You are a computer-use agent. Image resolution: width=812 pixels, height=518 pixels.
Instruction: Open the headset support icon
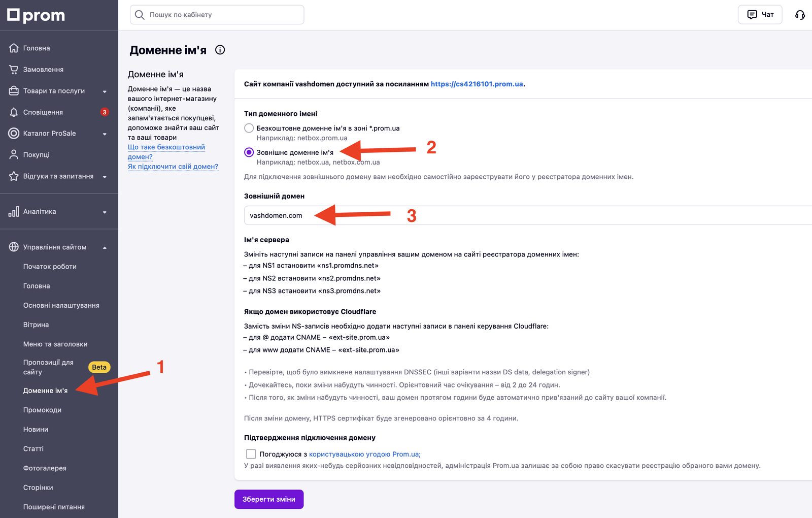coord(800,15)
